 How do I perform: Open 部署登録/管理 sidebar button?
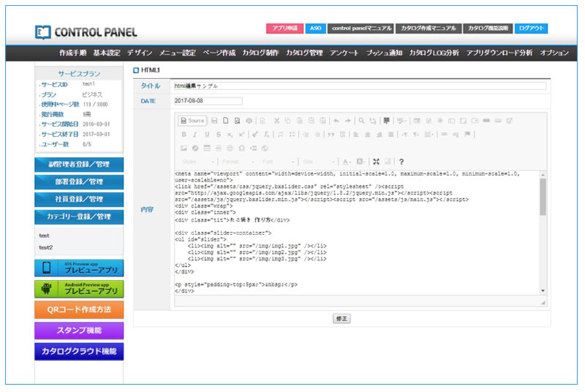(79, 182)
